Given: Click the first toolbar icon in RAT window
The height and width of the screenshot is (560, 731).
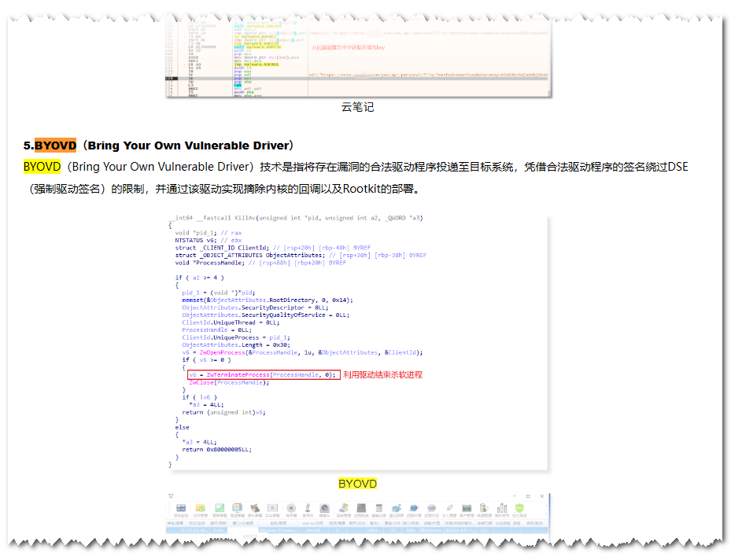Looking at the screenshot, I should (181, 509).
